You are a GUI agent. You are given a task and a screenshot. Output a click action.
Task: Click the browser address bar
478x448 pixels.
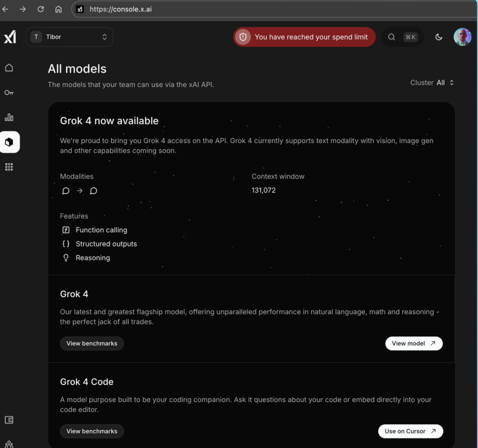(x=271, y=9)
